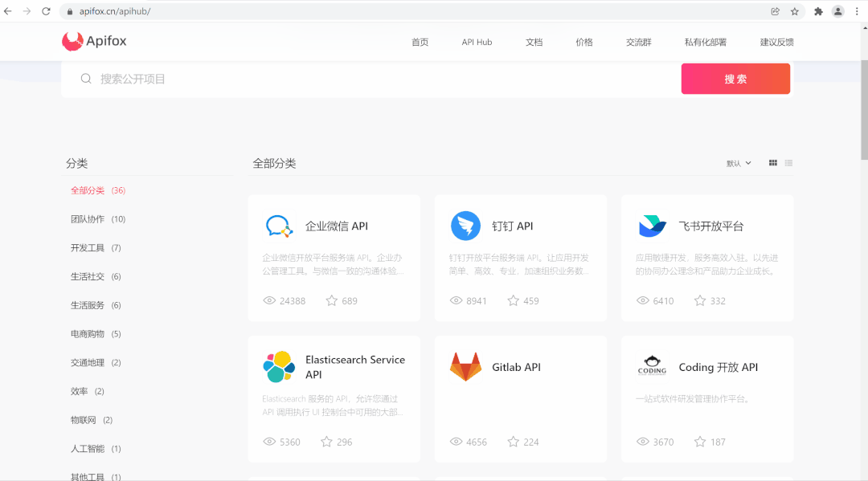The width and height of the screenshot is (868, 481).
Task: Open 文档 nav item
Action: [x=534, y=42]
